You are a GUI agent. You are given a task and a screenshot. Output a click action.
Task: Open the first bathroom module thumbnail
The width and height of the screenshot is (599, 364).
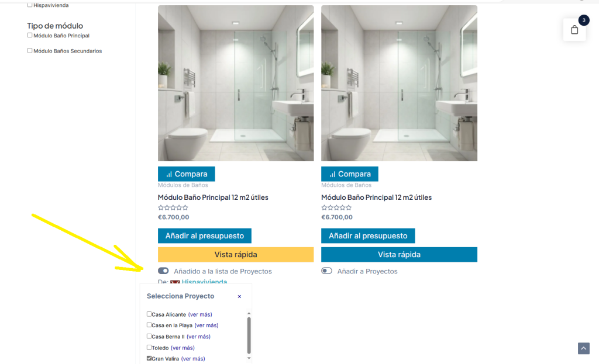tap(236, 83)
